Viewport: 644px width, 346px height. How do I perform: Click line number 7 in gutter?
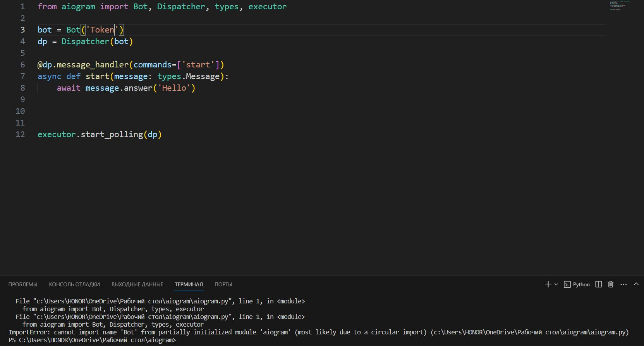coord(22,76)
